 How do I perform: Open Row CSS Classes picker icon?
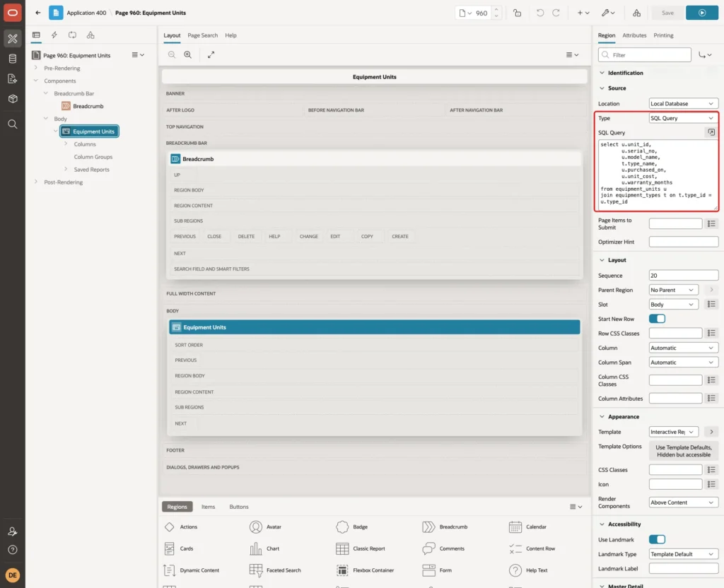click(711, 333)
